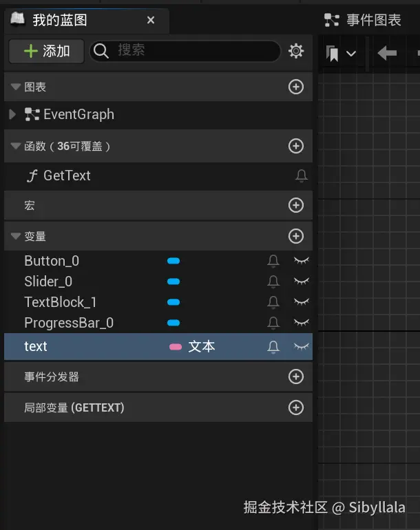Add a new function with the 函数 plus icon

pyautogui.click(x=296, y=146)
